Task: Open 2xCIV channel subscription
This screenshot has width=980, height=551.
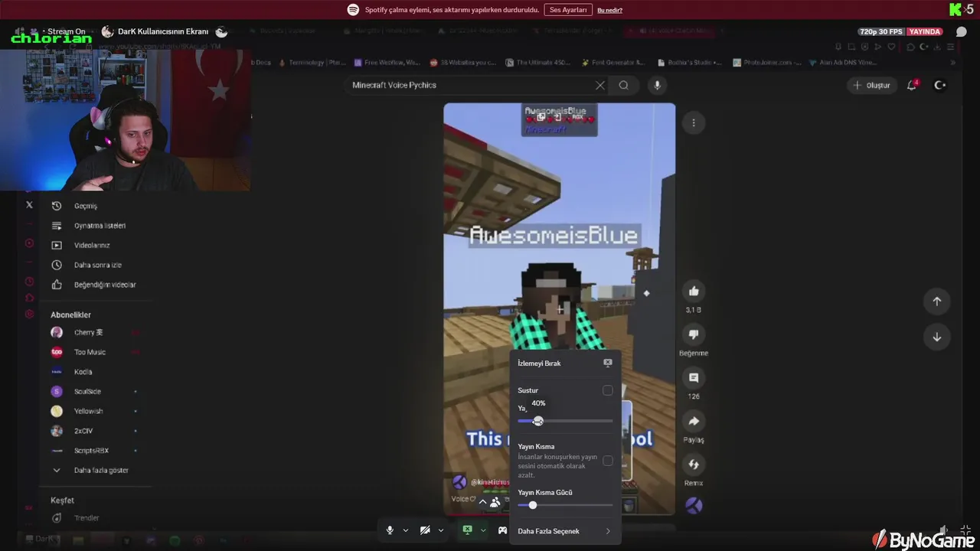Action: click(83, 431)
